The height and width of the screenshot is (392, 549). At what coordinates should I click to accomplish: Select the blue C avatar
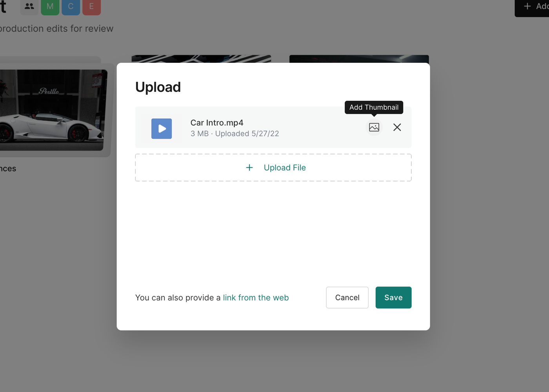pyautogui.click(x=71, y=6)
